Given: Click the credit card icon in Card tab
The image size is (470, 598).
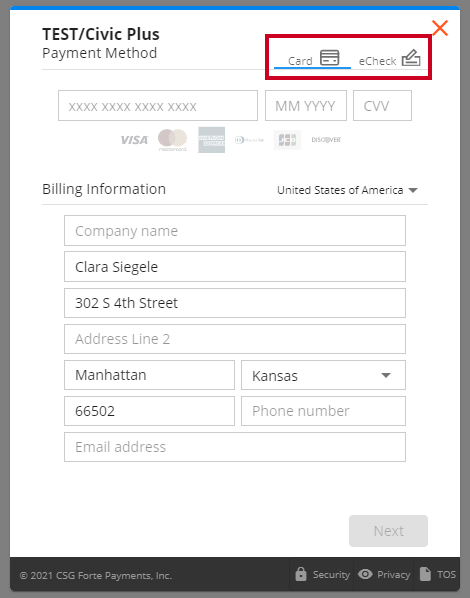Looking at the screenshot, I should click(x=330, y=58).
